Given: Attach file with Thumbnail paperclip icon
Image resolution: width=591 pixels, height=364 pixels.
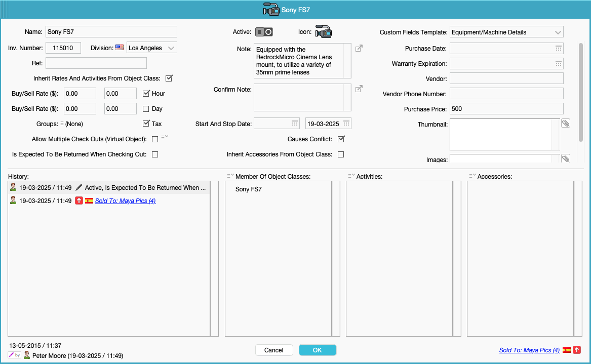Looking at the screenshot, I should pos(565,123).
